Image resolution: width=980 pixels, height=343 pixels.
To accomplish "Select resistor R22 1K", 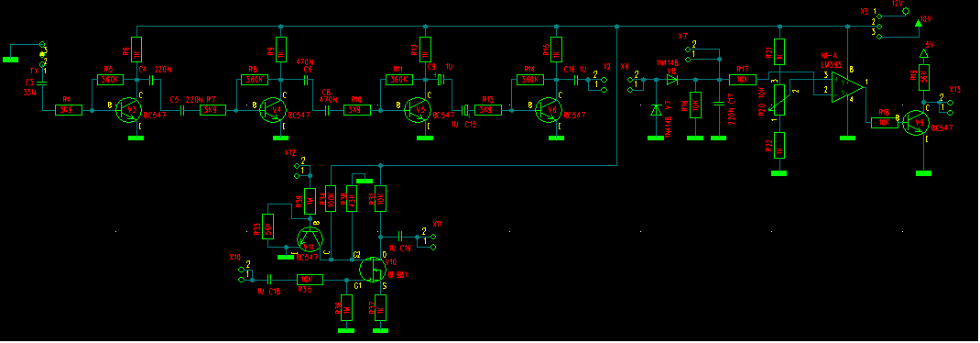I will pos(779,145).
